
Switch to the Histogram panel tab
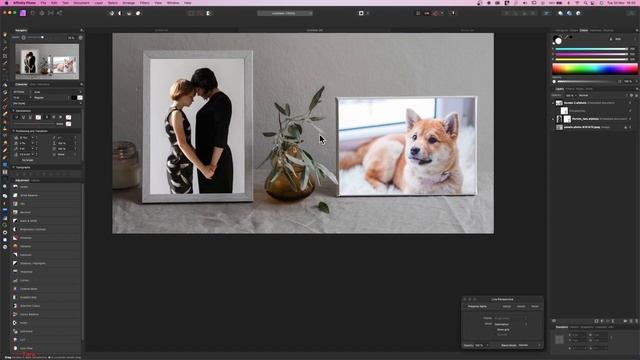pos(561,30)
